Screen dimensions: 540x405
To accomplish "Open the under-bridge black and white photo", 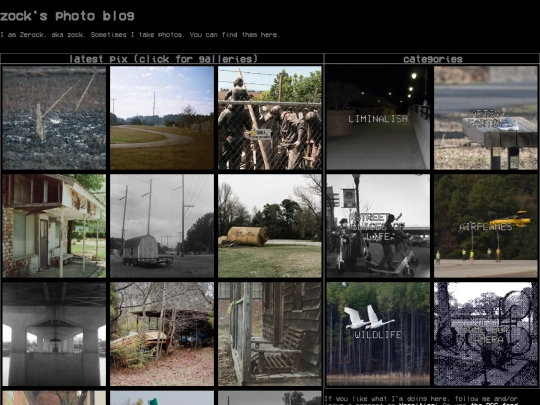I will pyautogui.click(x=54, y=334).
